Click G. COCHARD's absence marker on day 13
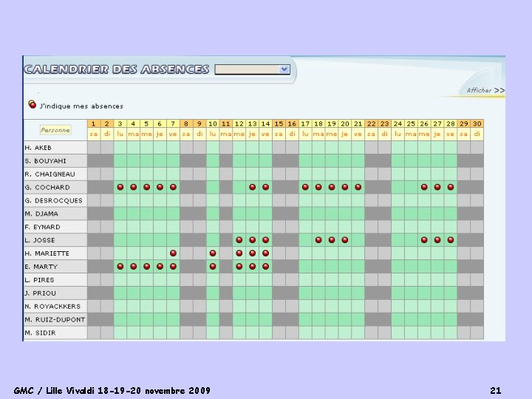This screenshot has height=399, width=532. (253, 187)
